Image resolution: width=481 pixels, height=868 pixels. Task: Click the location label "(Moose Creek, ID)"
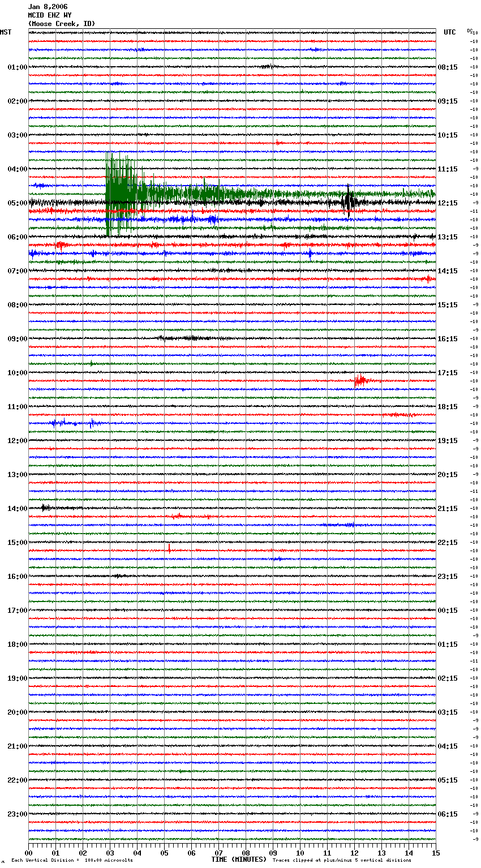click(62, 24)
